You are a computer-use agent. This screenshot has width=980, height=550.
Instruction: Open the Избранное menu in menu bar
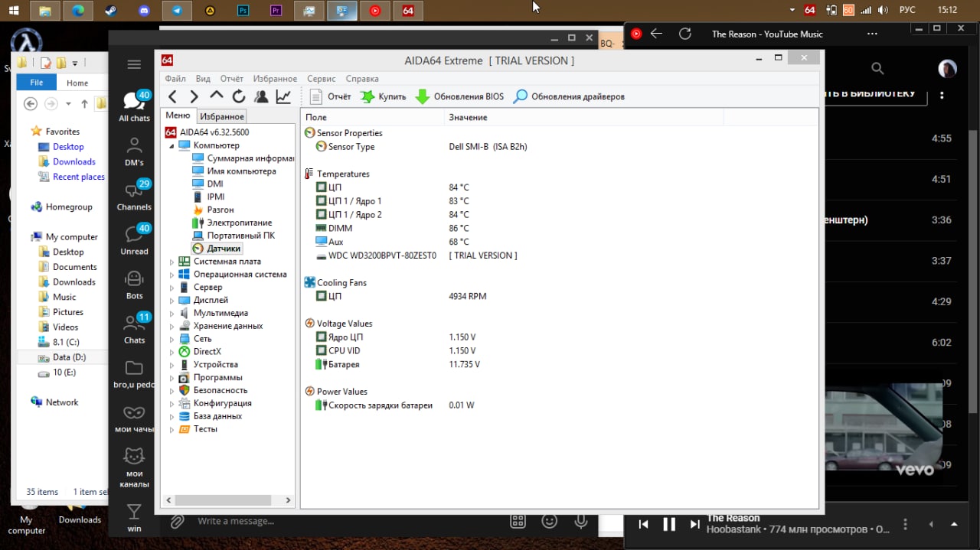tap(275, 79)
